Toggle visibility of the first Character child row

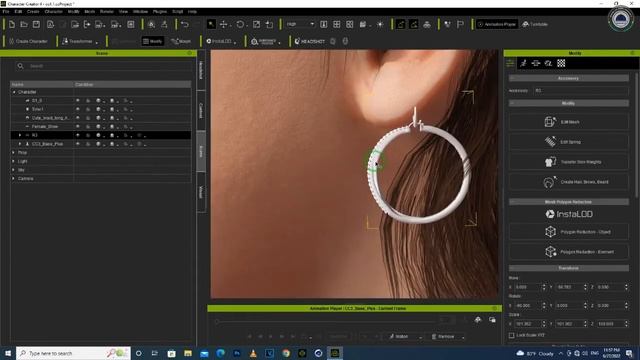click(x=78, y=100)
